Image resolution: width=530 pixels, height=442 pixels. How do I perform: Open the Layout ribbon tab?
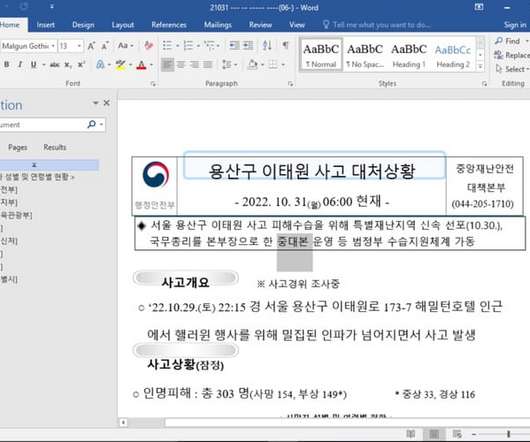pyautogui.click(x=123, y=25)
